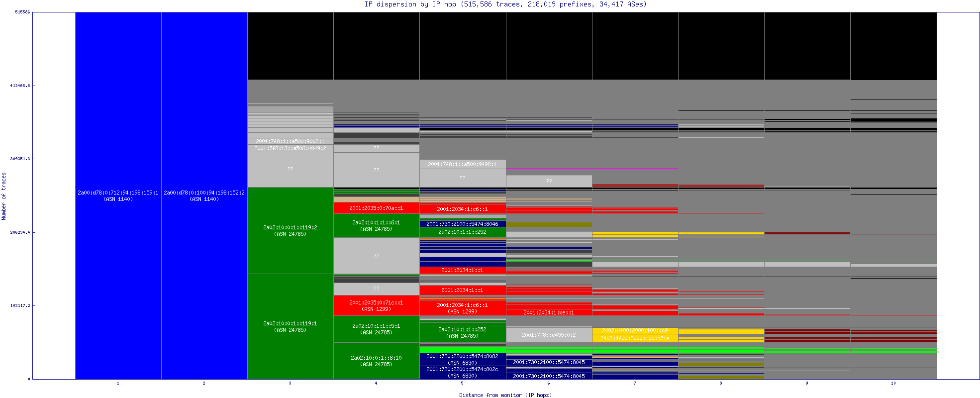Click the blue block 2a00:d78:0:712:94:198:159:1
Screen dimensions: 980x398
(118, 196)
